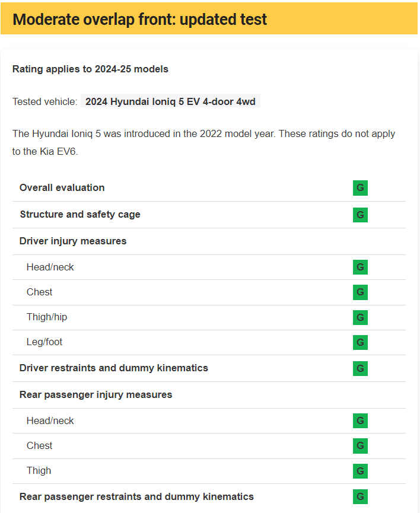Click Rating applies to 2024-25 models text

tap(90, 69)
